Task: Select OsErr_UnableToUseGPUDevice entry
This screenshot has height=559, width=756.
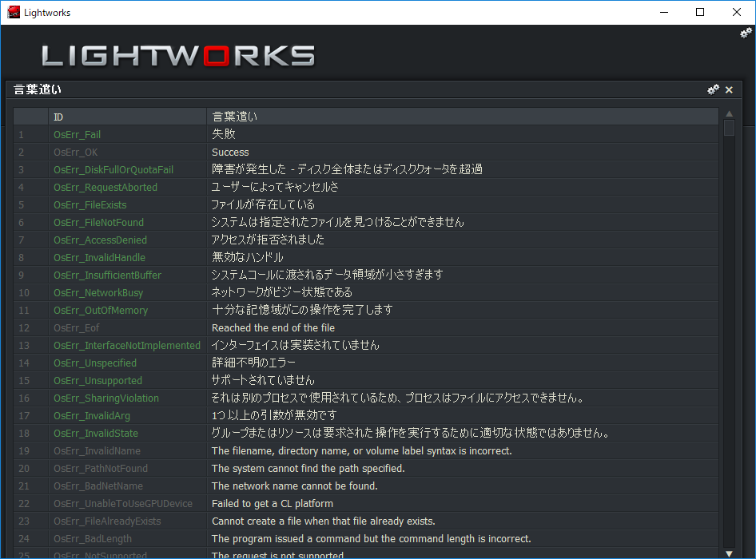Action: [127, 504]
